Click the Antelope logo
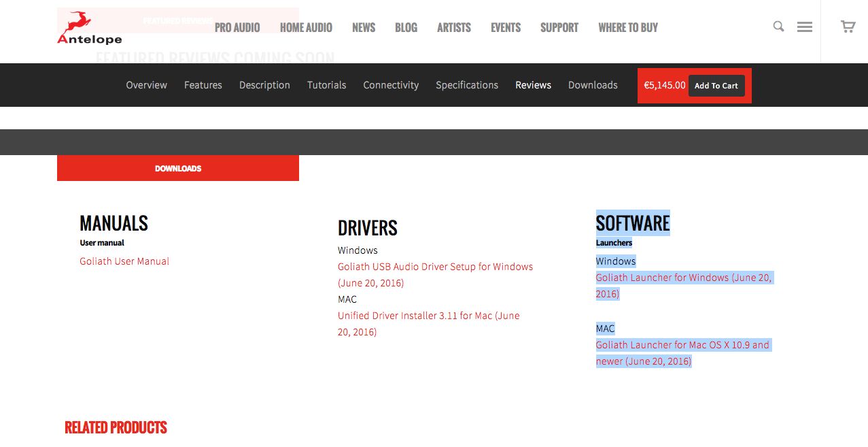 [89, 28]
